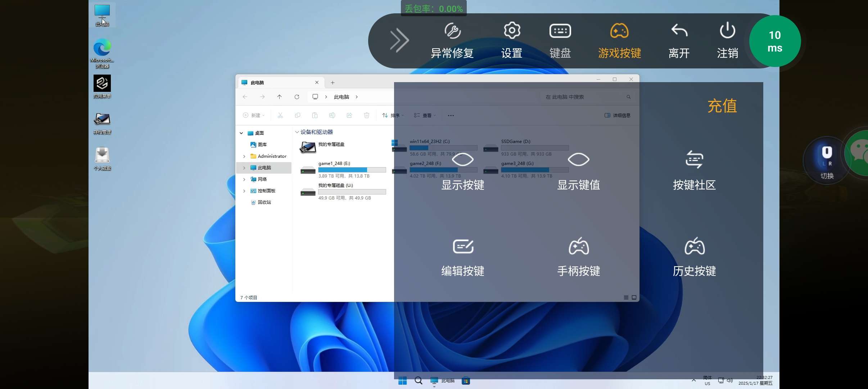The image size is (868, 389).
Task: Click the cut scissors icon
Action: 280,115
